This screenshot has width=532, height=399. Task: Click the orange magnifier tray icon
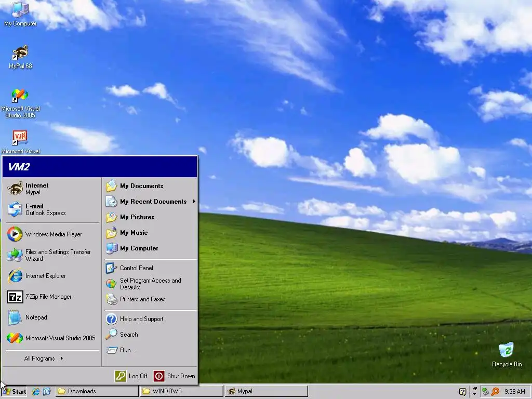click(x=495, y=392)
